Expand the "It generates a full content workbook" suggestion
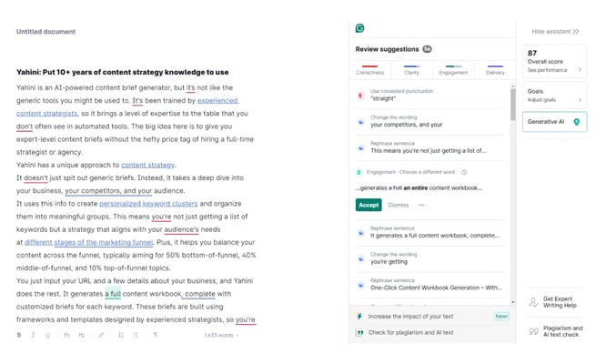The image size is (606, 364). pyautogui.click(x=429, y=232)
